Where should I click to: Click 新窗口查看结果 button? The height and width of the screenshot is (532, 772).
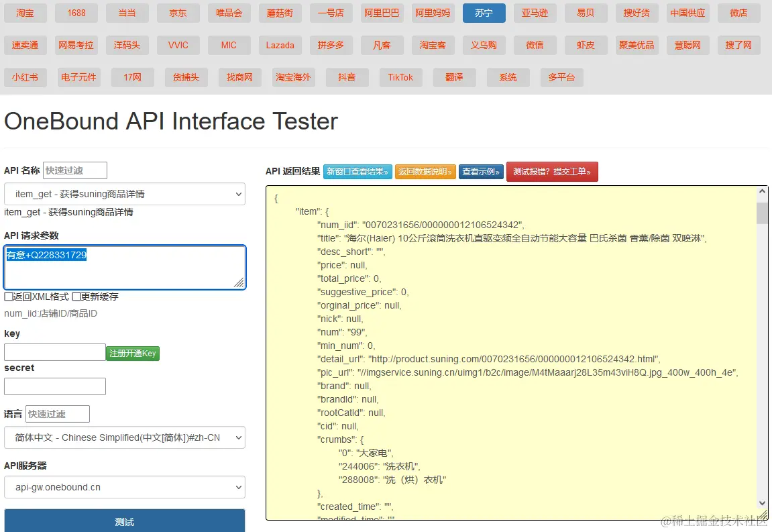click(x=357, y=172)
